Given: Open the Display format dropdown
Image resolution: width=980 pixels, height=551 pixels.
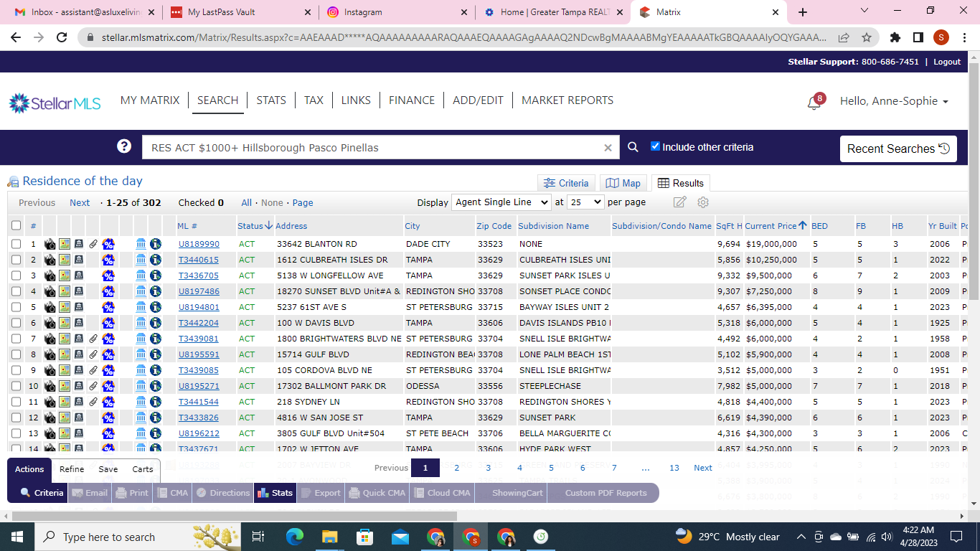Looking at the screenshot, I should (501, 202).
